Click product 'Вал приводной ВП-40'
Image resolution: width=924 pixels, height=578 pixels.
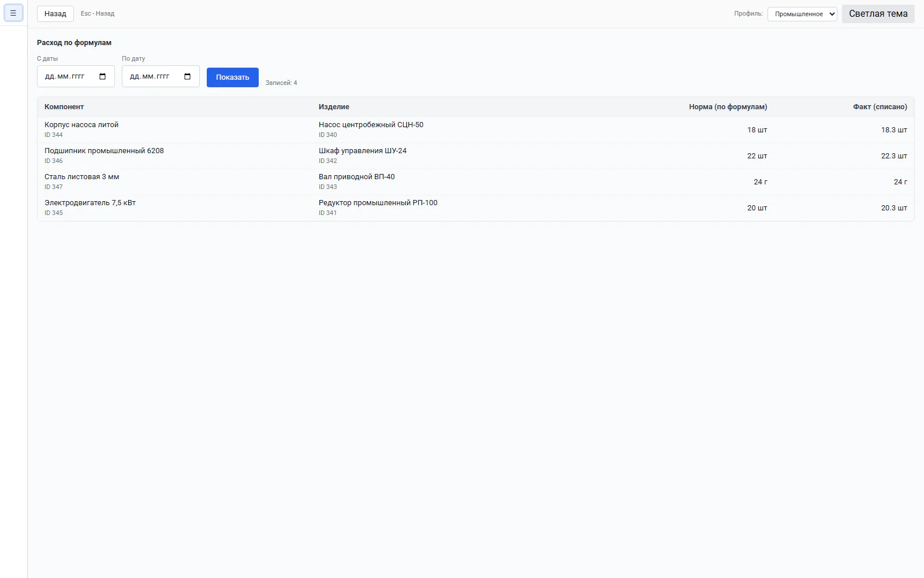(x=357, y=177)
